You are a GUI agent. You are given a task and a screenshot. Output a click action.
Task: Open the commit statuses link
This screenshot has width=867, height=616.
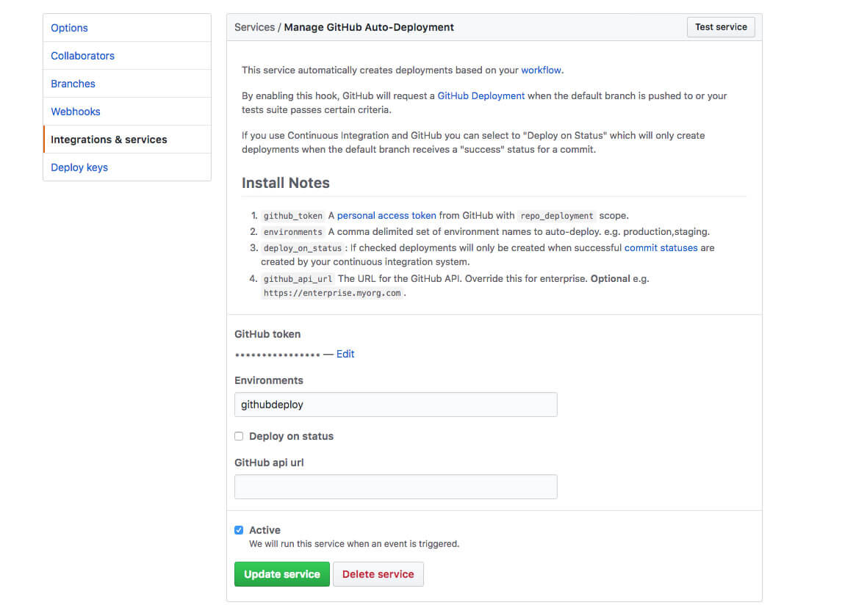(661, 247)
